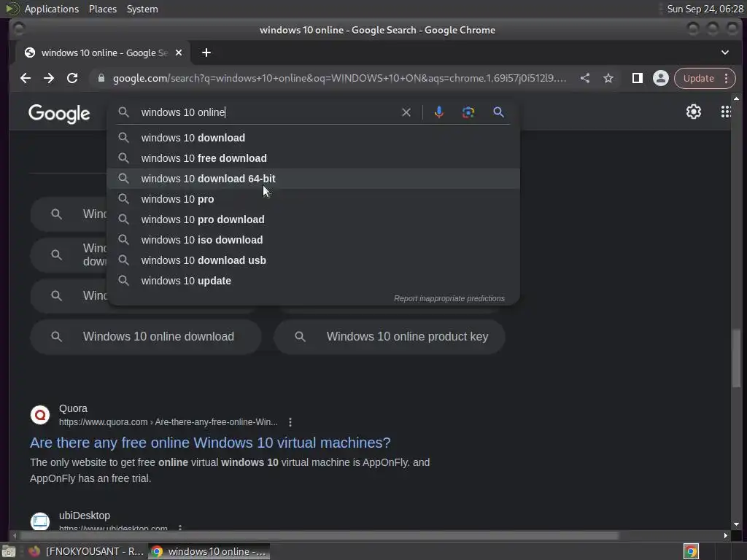This screenshot has height=560, width=747.
Task: Open related search 'Windows 10 online download'
Action: point(146,337)
